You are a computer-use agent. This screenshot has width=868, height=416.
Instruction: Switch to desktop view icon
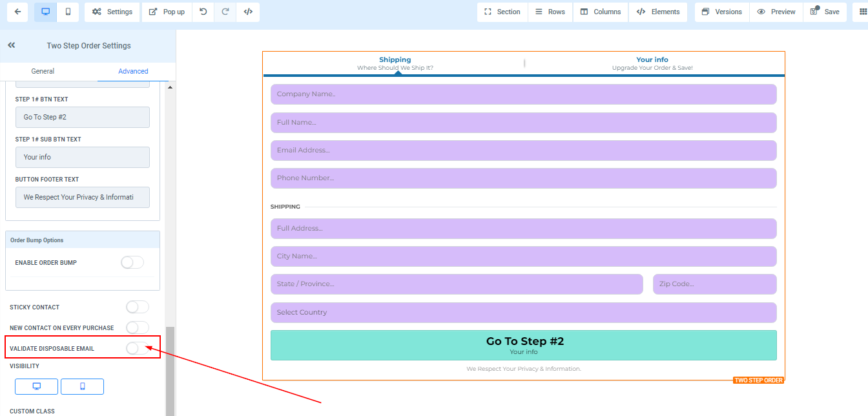pos(45,12)
